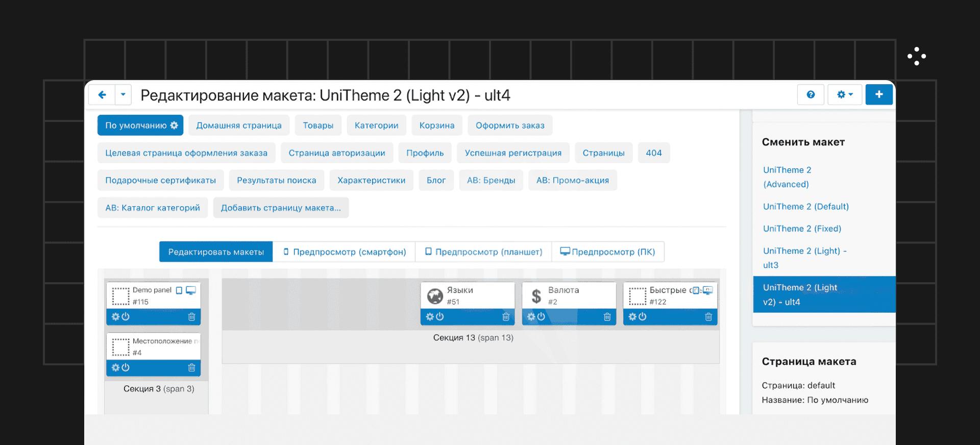Switch layout to UniTheme 2 (Advanced)

pos(787,177)
